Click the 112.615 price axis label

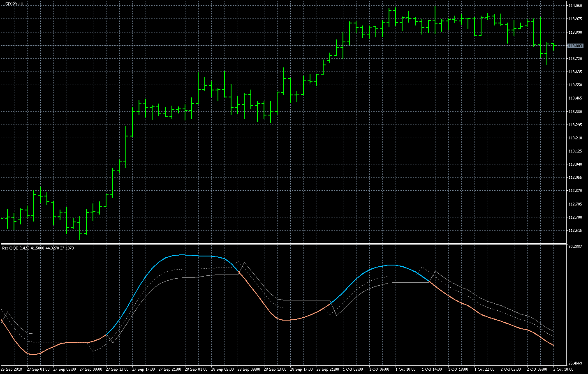click(575, 231)
